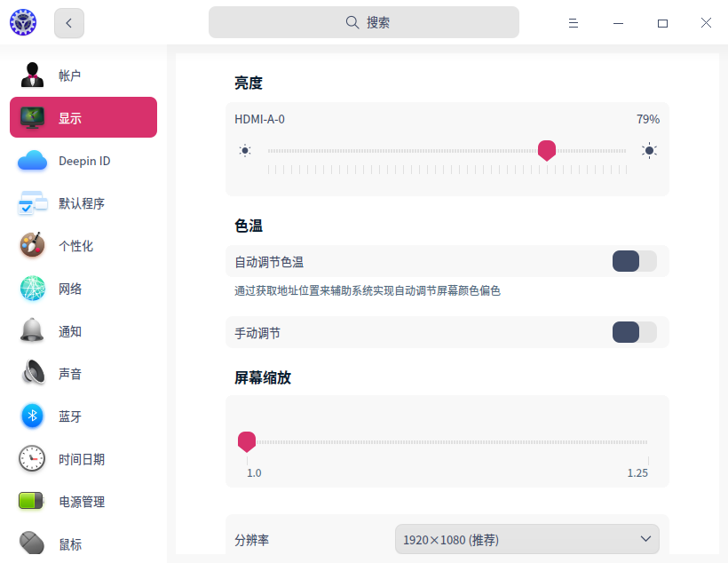Open the Deepin ID settings

click(x=83, y=161)
